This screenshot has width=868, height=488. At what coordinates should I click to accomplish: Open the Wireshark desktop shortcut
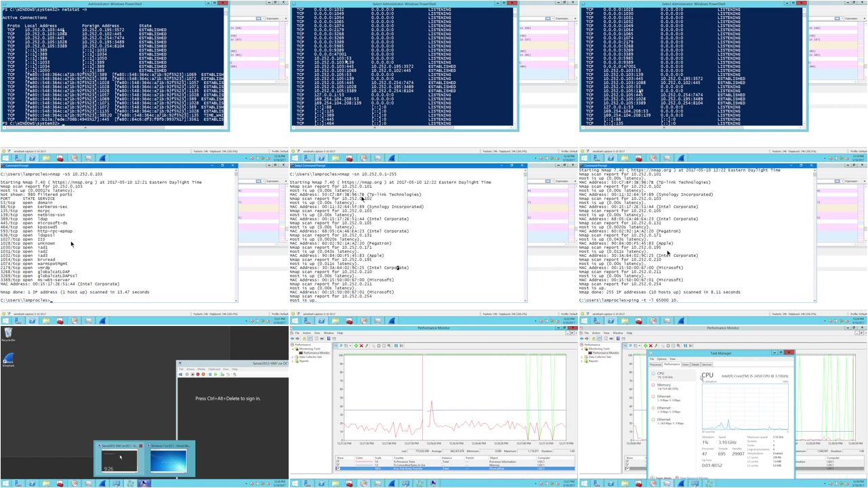(x=8, y=359)
